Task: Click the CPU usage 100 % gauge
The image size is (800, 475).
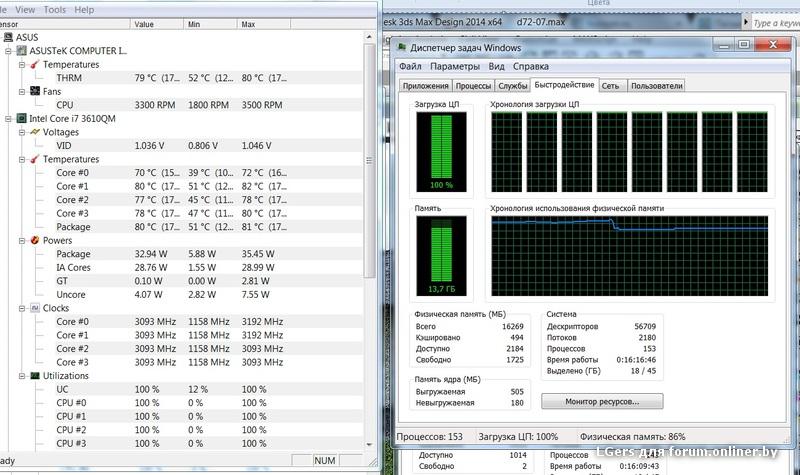Action: coord(441,152)
